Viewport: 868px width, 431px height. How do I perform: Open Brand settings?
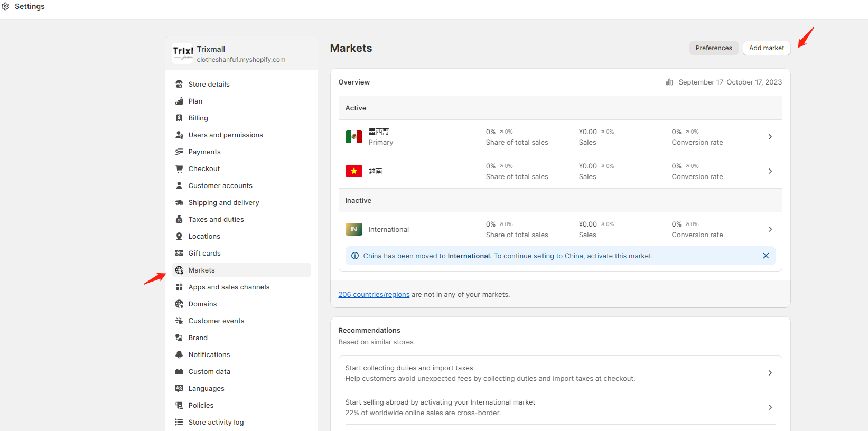(x=241, y=338)
